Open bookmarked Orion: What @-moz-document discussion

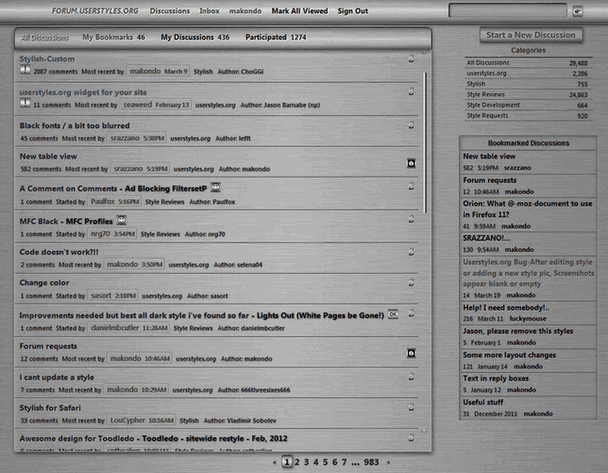click(527, 209)
